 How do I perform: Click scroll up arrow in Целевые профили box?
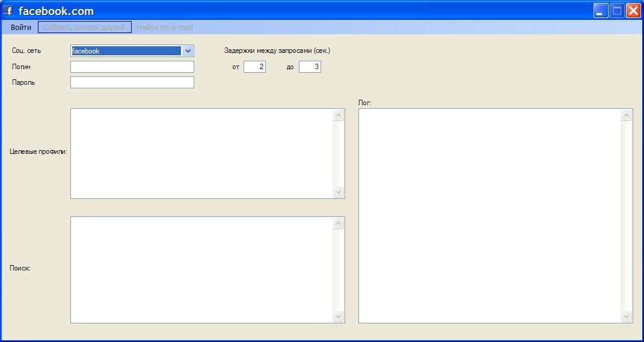pyautogui.click(x=339, y=115)
